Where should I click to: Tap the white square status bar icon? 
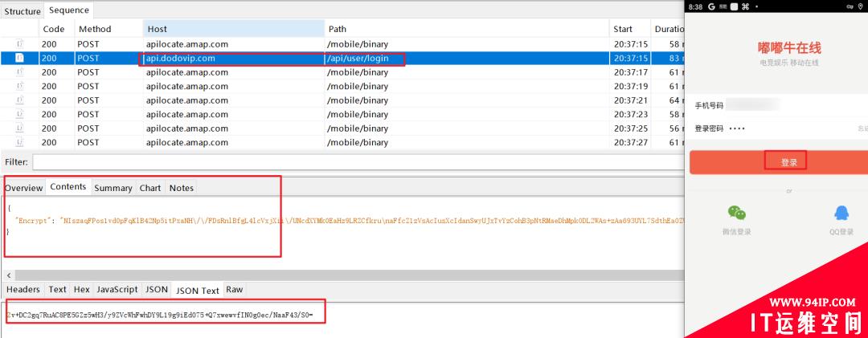pos(734,6)
